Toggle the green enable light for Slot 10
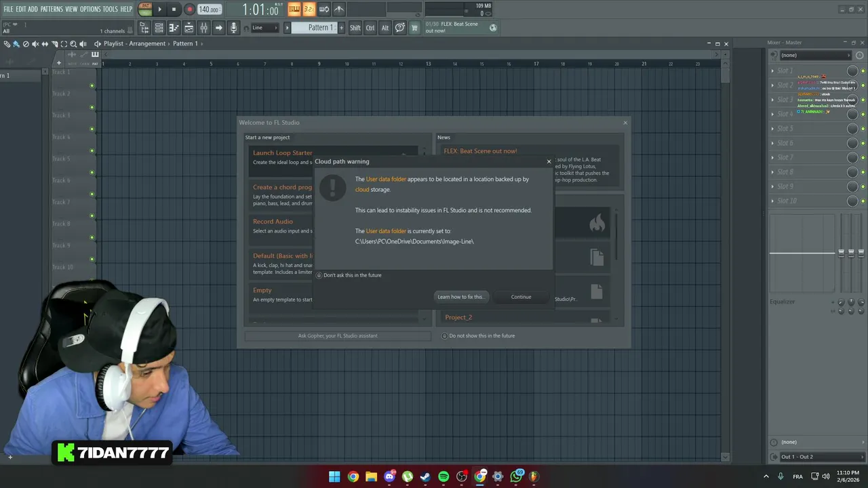The height and width of the screenshot is (488, 868). (863, 201)
